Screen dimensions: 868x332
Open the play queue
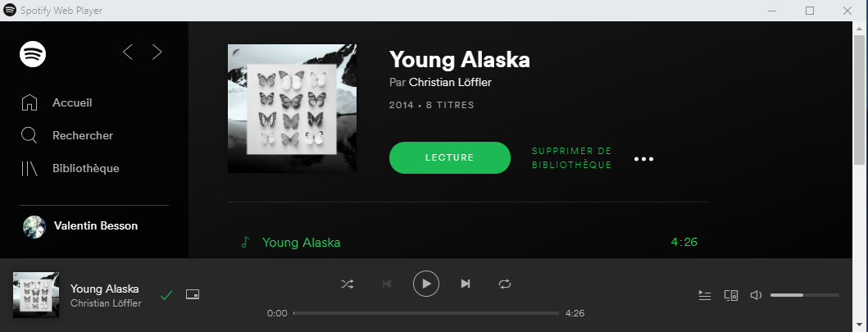pyautogui.click(x=705, y=295)
